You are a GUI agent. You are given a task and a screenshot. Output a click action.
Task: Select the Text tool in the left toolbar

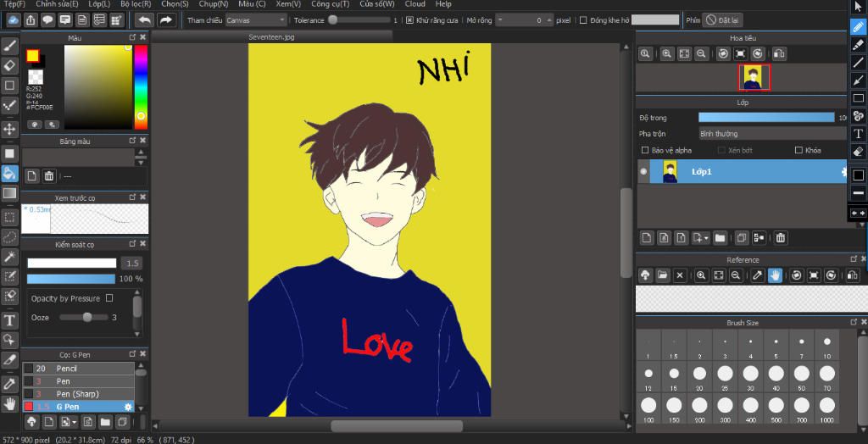(x=10, y=320)
